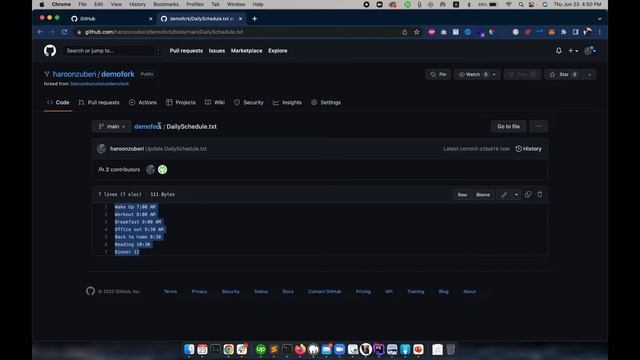Open Zoom from the Dock
Screen dimensions: 640x360
coord(339,349)
